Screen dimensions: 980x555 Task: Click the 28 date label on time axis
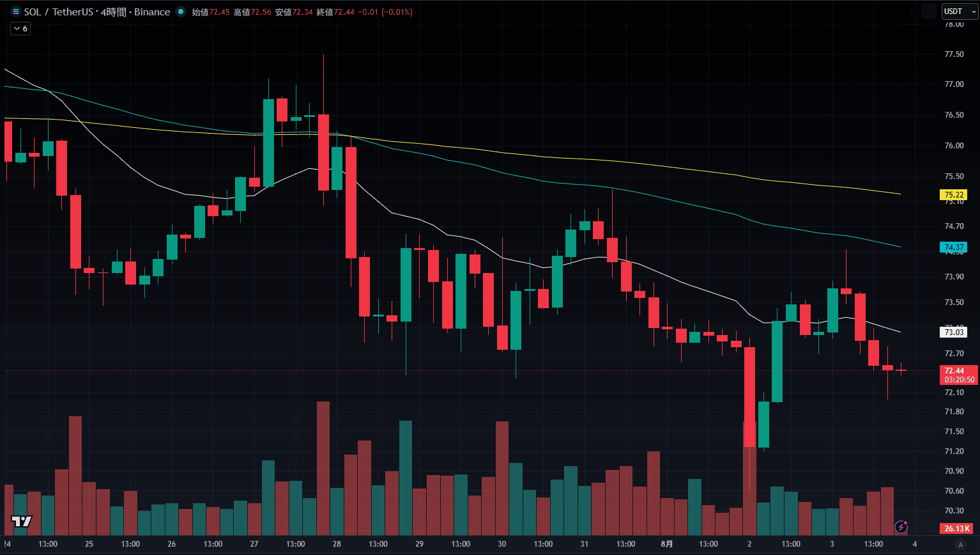click(337, 544)
